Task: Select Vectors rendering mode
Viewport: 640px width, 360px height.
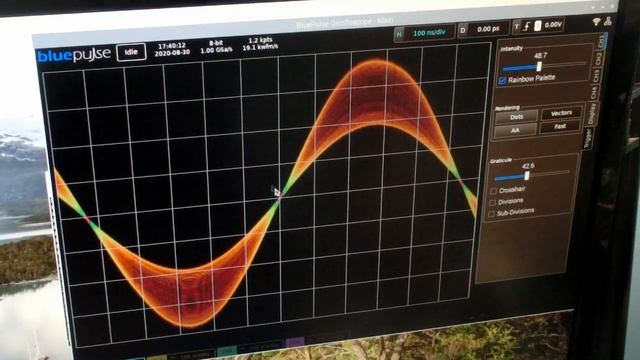Action: click(x=561, y=113)
